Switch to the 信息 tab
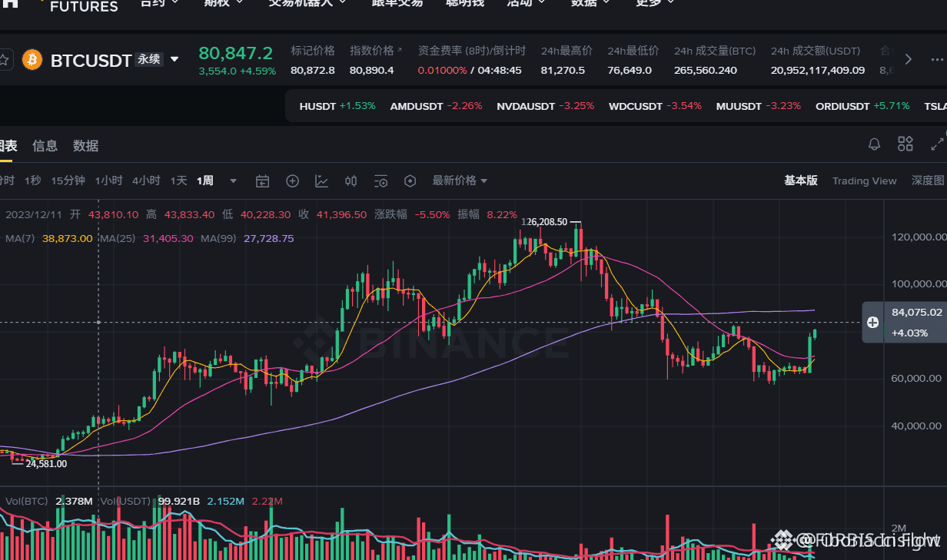This screenshot has height=560, width=947. click(45, 146)
